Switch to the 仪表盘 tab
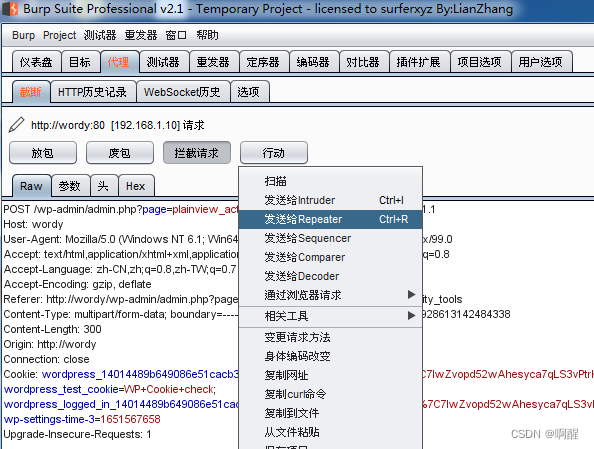This screenshot has width=594, height=449. pos(36,62)
